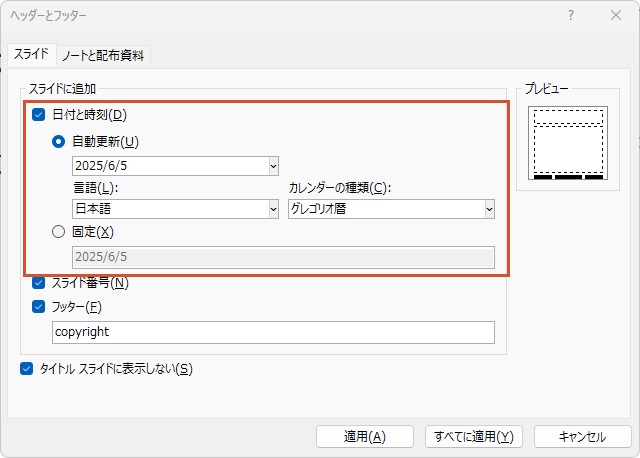The width and height of the screenshot is (640, 458).
Task: Click the footer text field containing copyright
Action: (x=273, y=332)
